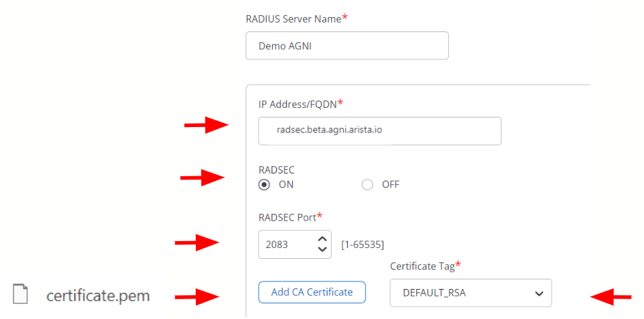
Task: Click the chevron arrow in Certificate Tag box
Action: click(539, 294)
